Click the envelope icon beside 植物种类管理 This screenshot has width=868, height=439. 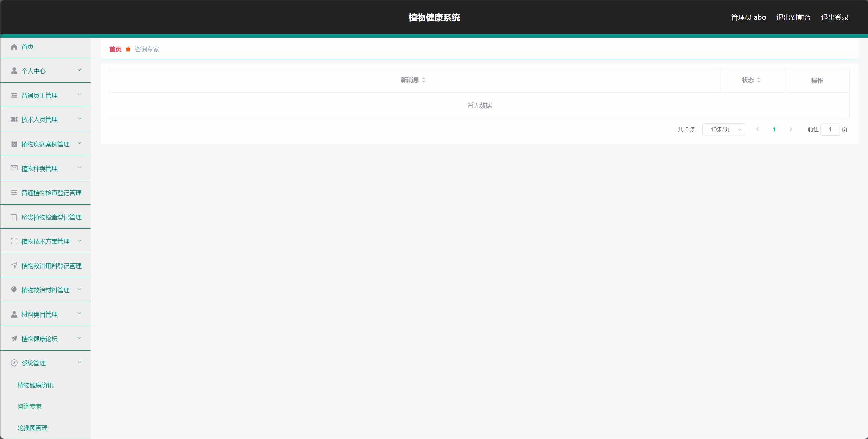[14, 168]
